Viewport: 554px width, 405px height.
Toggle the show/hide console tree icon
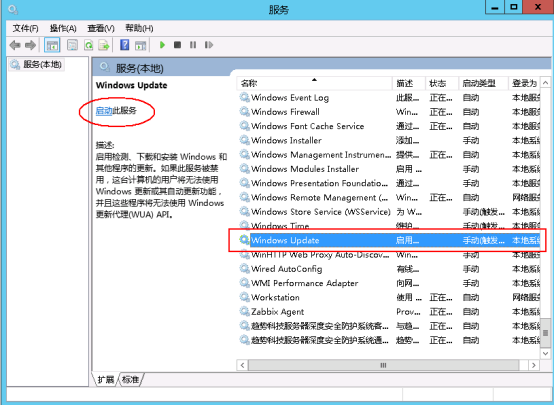coord(52,45)
